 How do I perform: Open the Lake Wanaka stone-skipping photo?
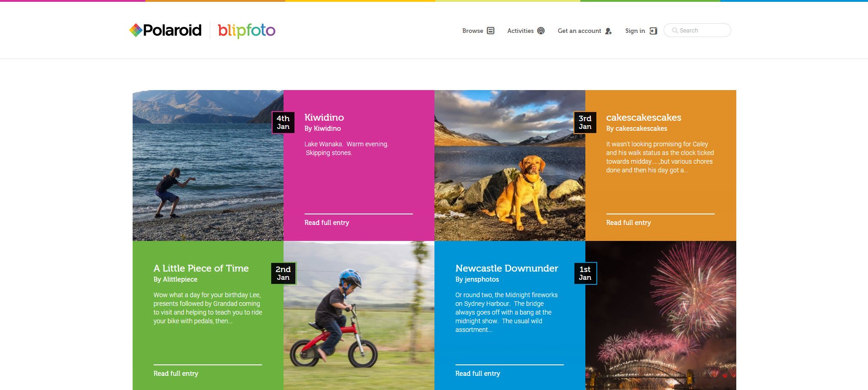pyautogui.click(x=208, y=166)
